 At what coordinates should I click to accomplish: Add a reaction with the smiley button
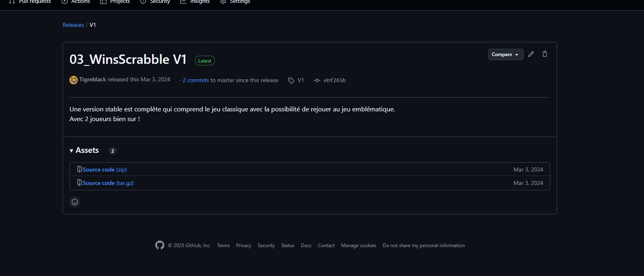75,202
